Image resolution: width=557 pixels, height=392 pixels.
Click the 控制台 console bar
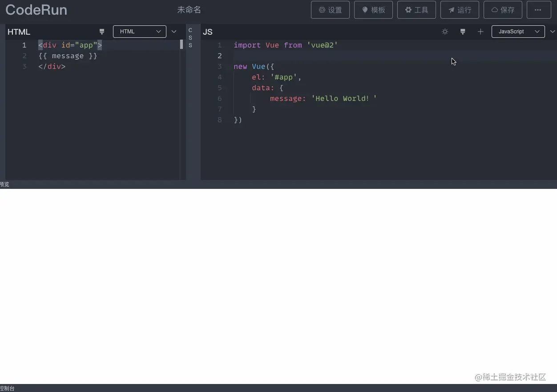coord(278,388)
